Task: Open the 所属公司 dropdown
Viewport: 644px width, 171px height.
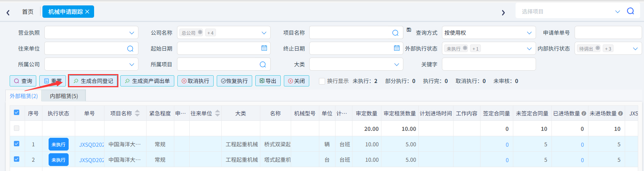Action: [x=91, y=64]
